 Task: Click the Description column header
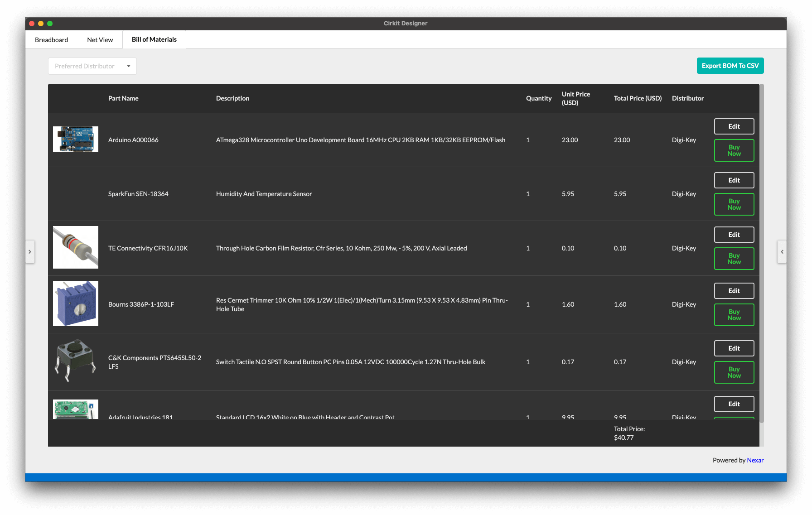click(232, 98)
